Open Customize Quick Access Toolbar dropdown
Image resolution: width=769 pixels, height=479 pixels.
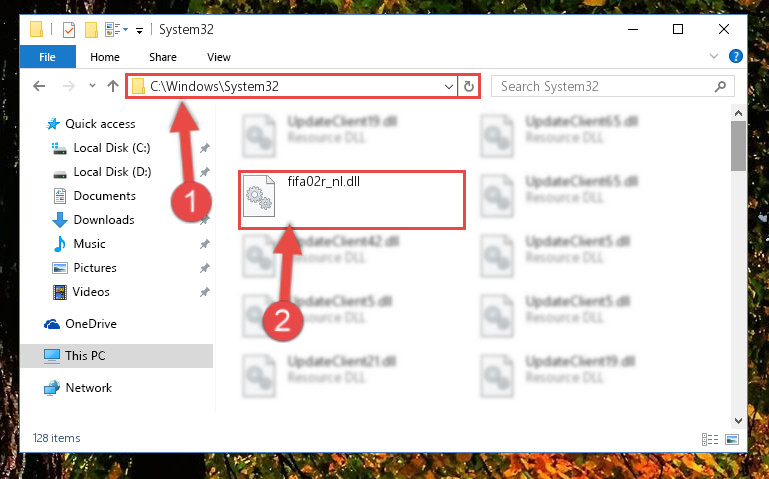[x=139, y=31]
